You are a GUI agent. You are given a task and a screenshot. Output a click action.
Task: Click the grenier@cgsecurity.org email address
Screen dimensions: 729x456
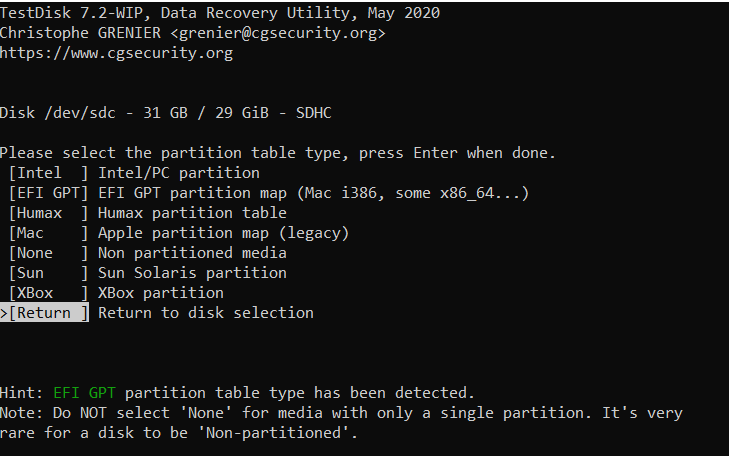pyautogui.click(x=278, y=33)
